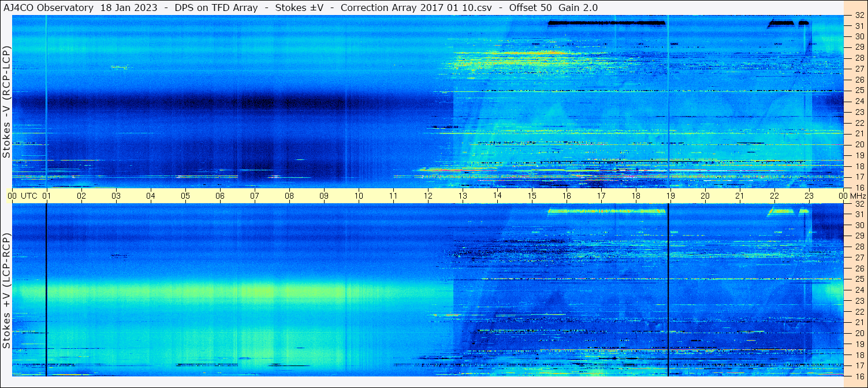Click the 19 MHz tick of Stokes +V panel
868x388 pixels.
coord(859,344)
